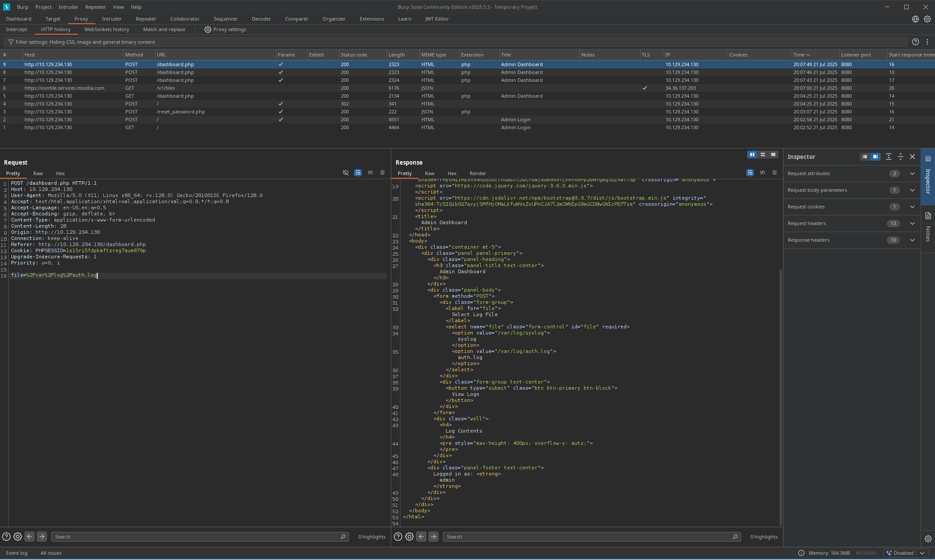Open Proxy settings gear
The height and width of the screenshot is (560, 935).
pyautogui.click(x=208, y=29)
